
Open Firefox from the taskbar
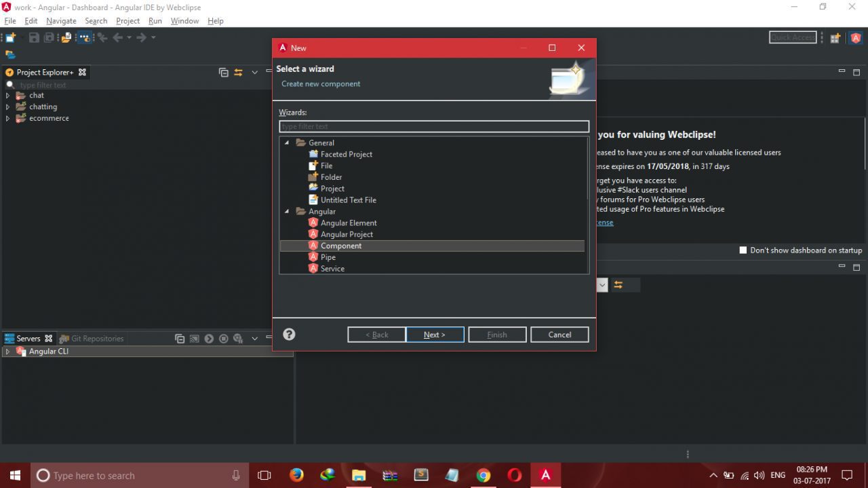[296, 475]
